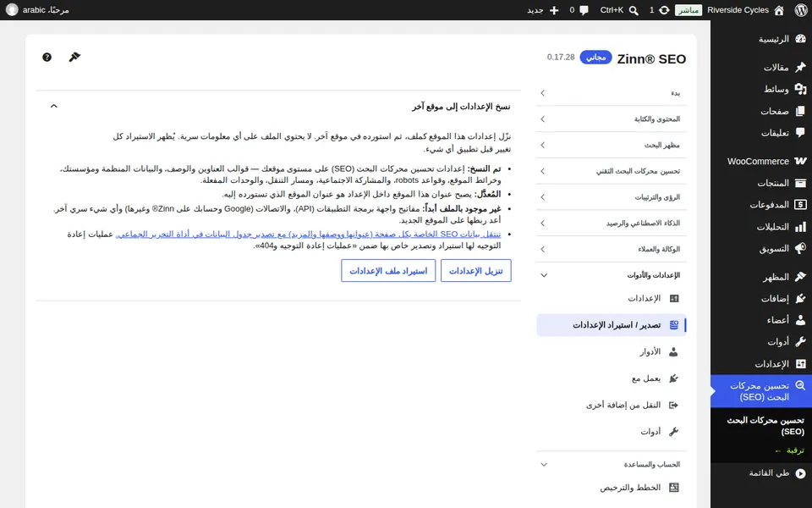Expand الذكاء الاصطناعي والرصيد section
Screen dimensions: 812x508
click(x=612, y=223)
